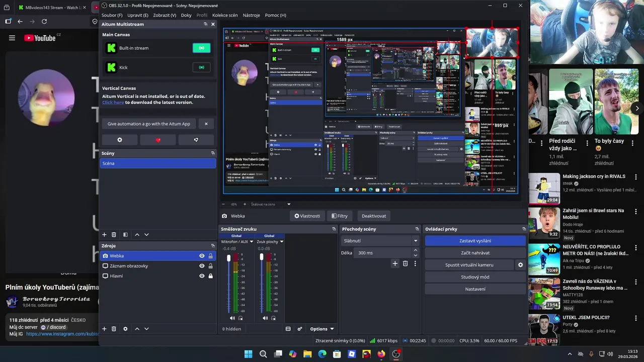Move scene up in Scény toolbar
This screenshot has height=362, width=644.
coord(137,235)
